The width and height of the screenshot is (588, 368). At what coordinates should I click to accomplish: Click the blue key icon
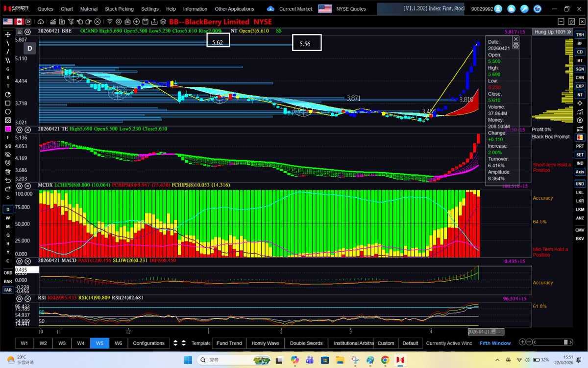pos(524,9)
